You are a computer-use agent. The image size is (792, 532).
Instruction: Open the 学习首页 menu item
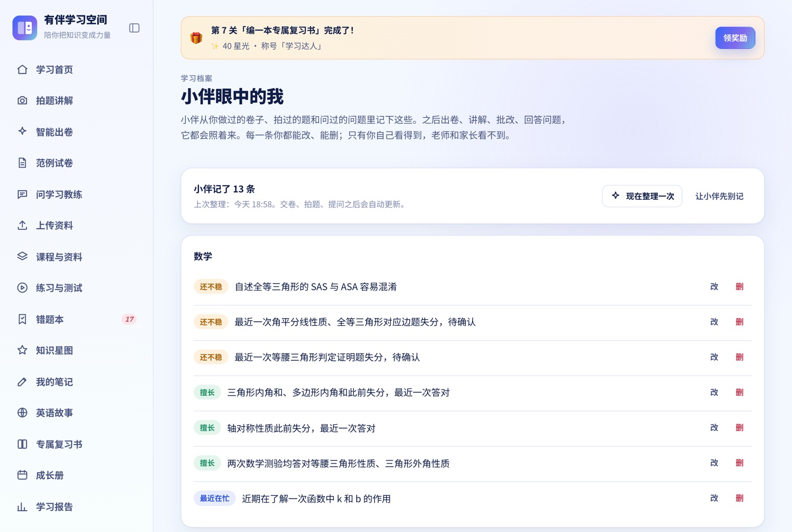76,69
